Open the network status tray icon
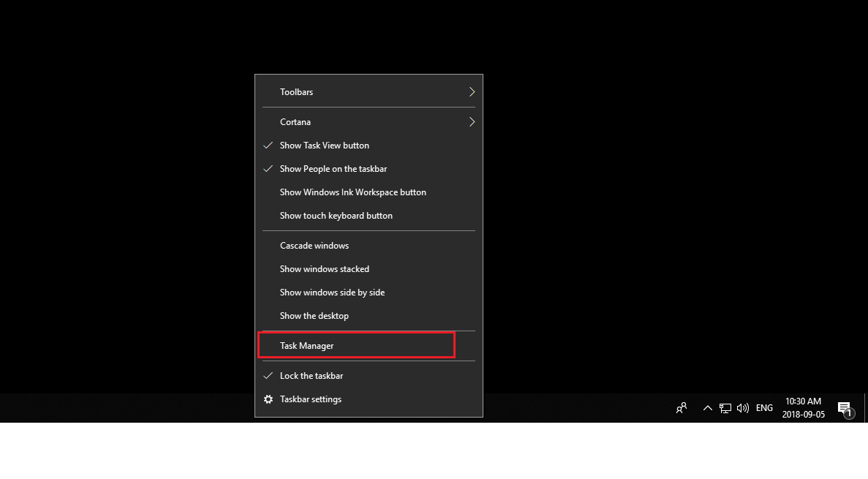The image size is (868, 479). pyautogui.click(x=725, y=408)
